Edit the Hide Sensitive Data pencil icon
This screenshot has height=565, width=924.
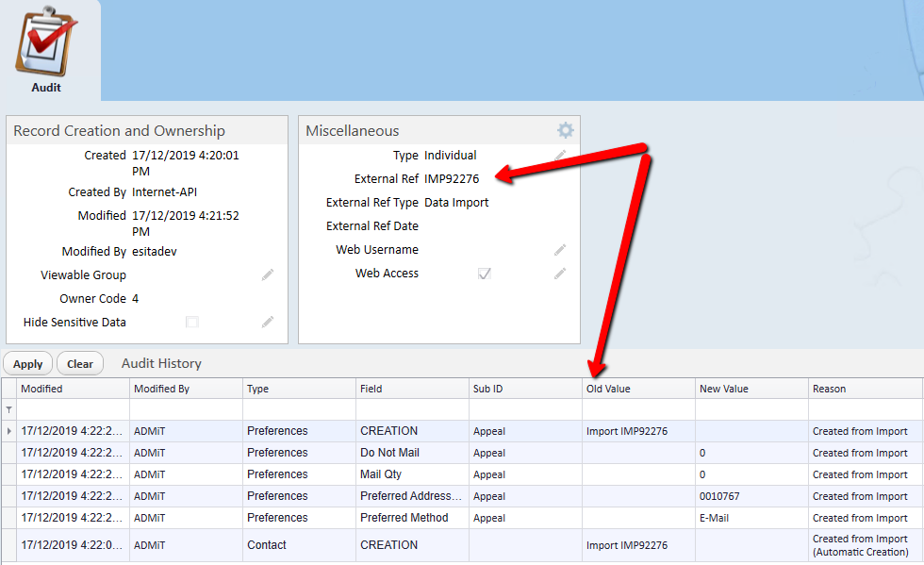268,322
